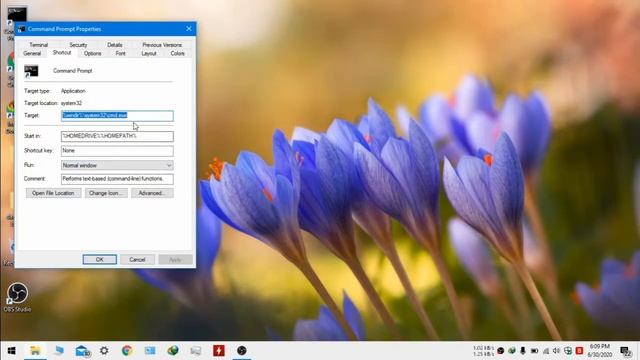Open the Details tab
This screenshot has height=360, width=640.
(x=115, y=45)
